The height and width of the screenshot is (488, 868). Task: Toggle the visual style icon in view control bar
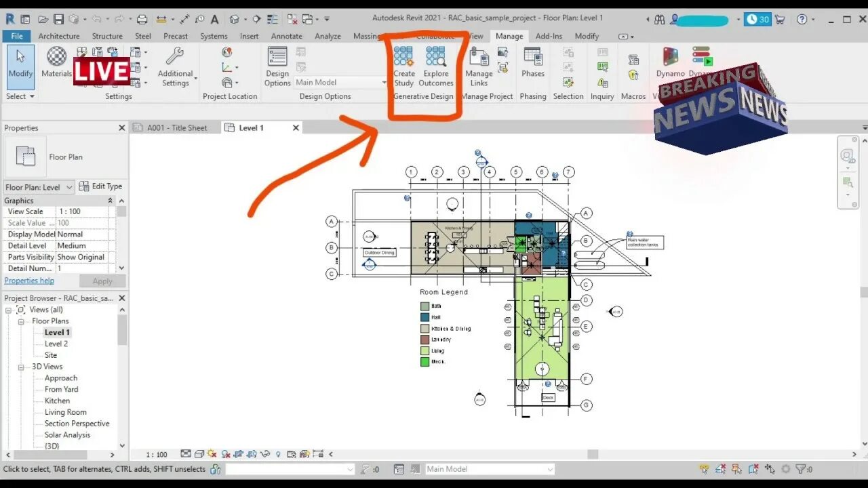(x=199, y=454)
